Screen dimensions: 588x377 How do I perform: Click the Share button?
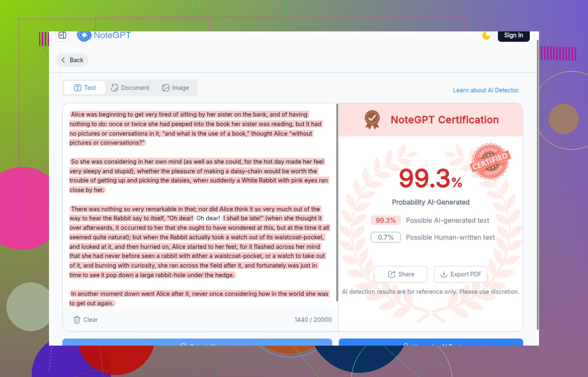pos(401,274)
